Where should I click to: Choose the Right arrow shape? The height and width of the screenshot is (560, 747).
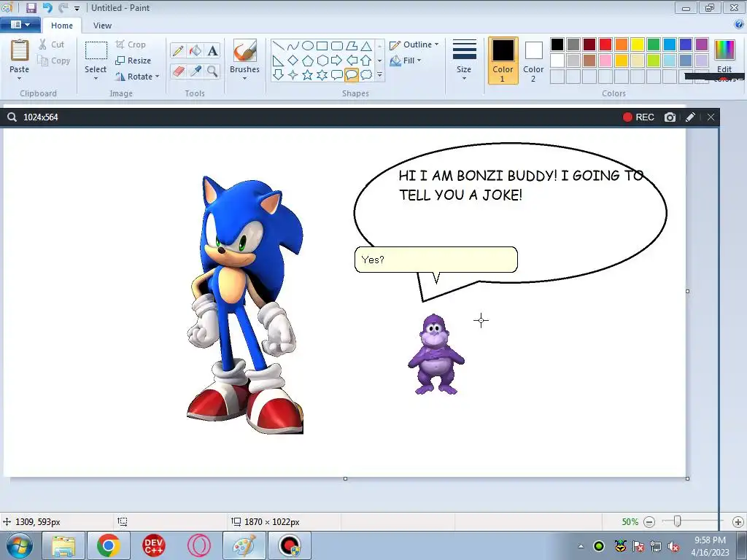[x=337, y=61]
